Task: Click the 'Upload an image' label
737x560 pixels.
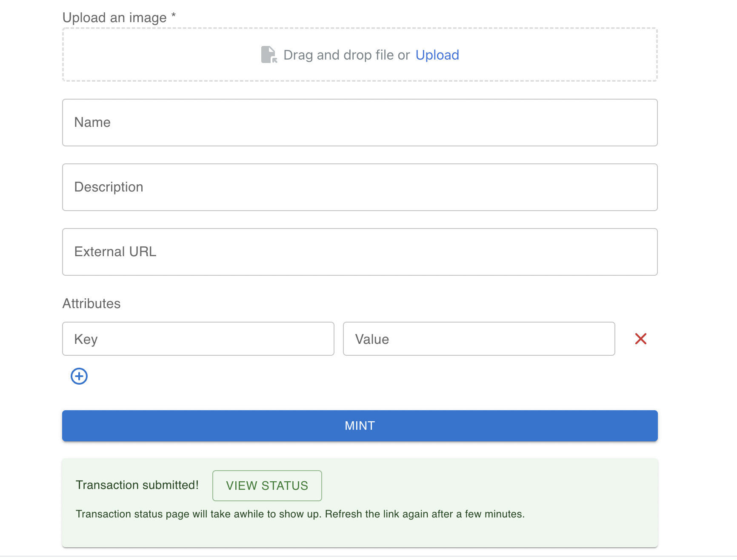Action: pyautogui.click(x=114, y=18)
